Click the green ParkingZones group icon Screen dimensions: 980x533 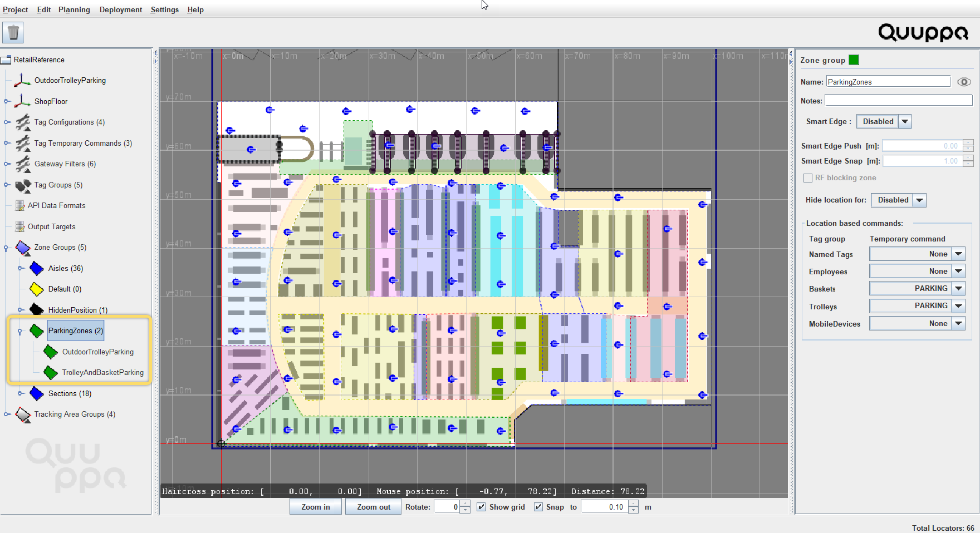(x=37, y=331)
